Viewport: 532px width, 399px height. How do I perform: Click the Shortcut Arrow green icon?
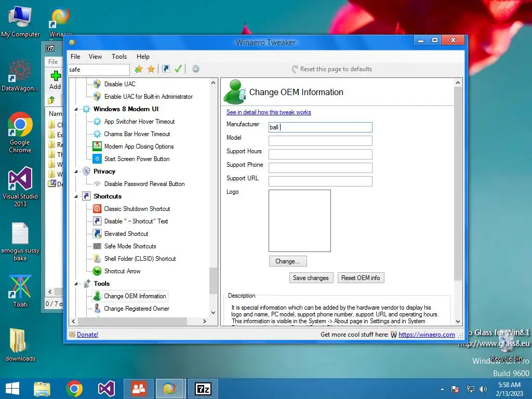pyautogui.click(x=97, y=271)
